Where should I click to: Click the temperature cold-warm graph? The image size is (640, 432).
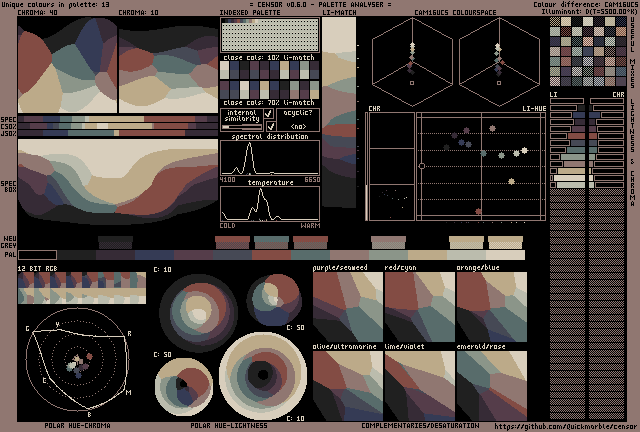click(x=269, y=203)
